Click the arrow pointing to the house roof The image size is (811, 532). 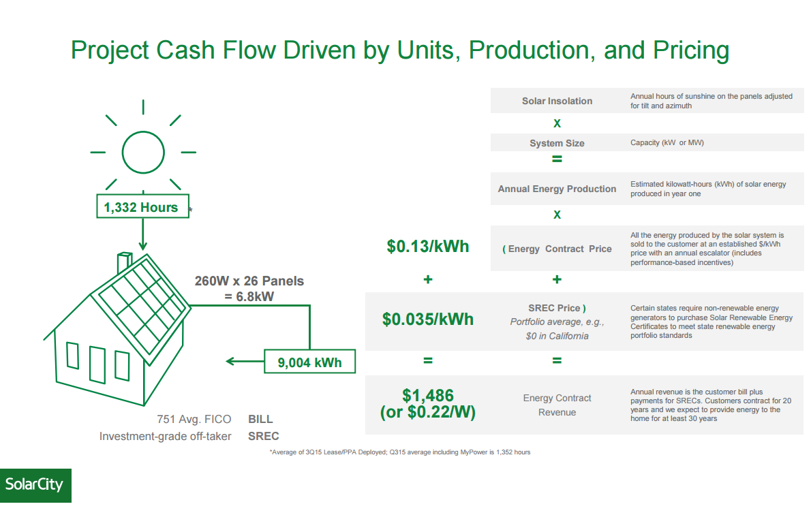(x=142, y=235)
